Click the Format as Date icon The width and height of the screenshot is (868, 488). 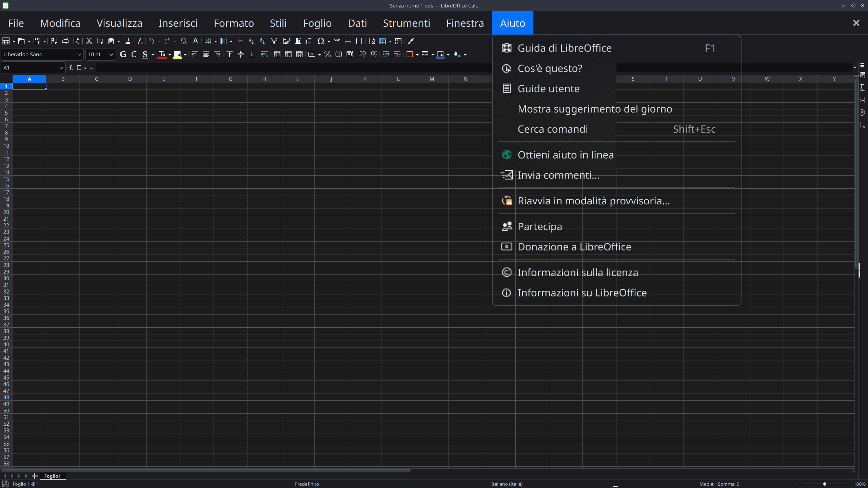point(350,54)
